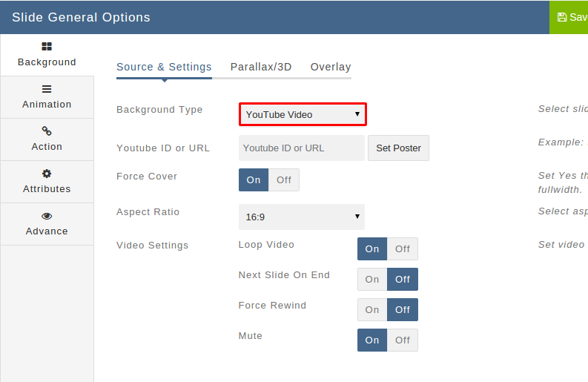Open the Background Type YouTube Video dropdown
The width and height of the screenshot is (588, 382).
tap(303, 114)
